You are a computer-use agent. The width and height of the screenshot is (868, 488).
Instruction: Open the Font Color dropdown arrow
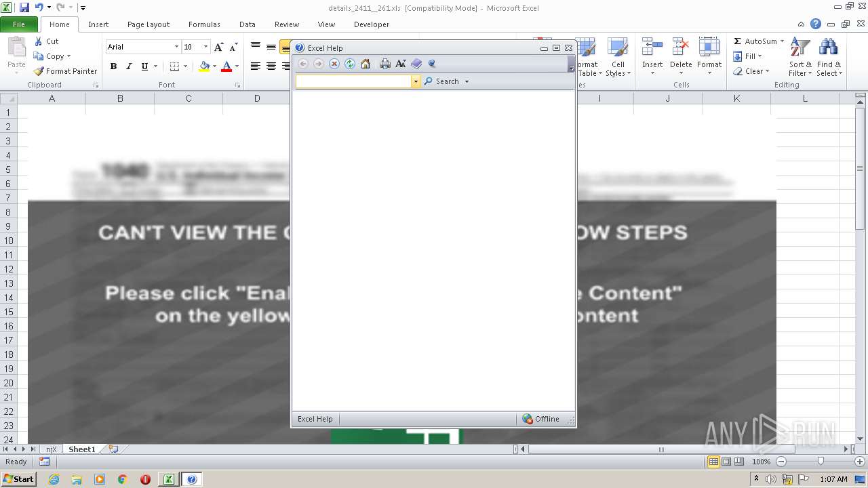coord(237,66)
